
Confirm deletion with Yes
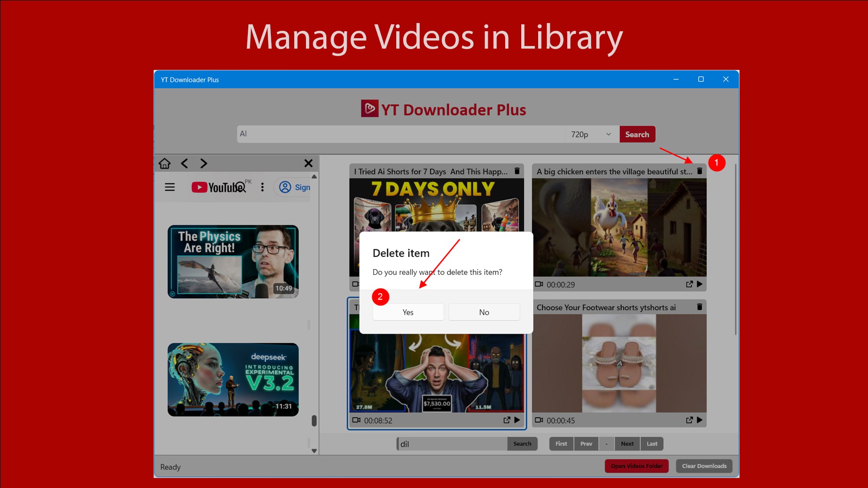tap(408, 312)
